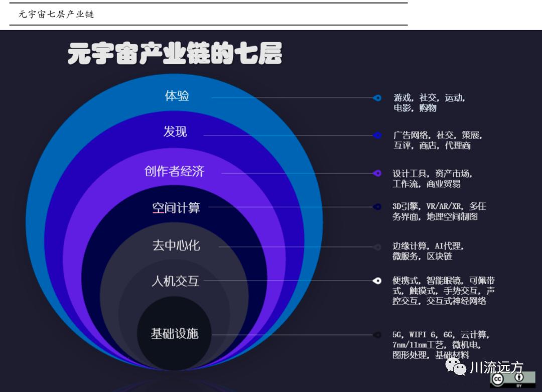The height and width of the screenshot is (392, 542).
Task: Click the CC Creative Commons circle icon
Action: coord(498,378)
